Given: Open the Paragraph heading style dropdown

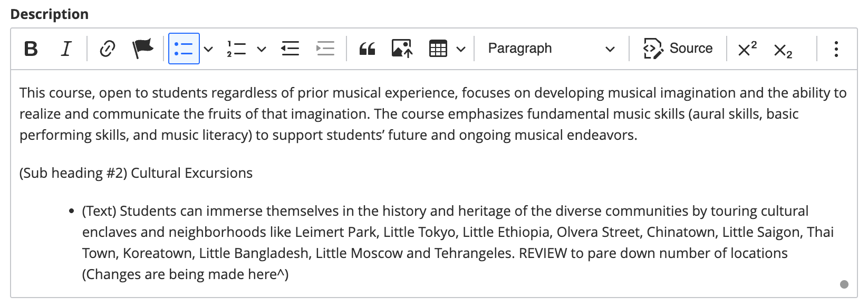Looking at the screenshot, I should tap(551, 49).
